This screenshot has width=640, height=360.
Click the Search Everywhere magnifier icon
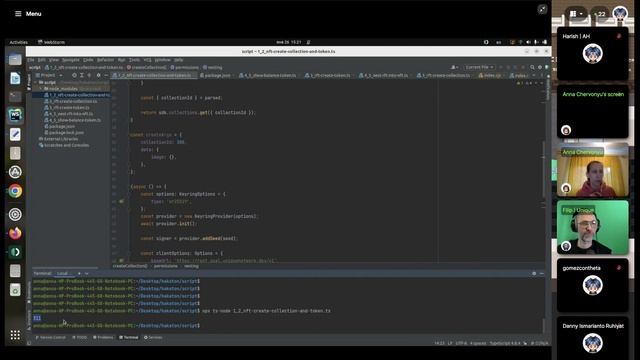[x=532, y=67]
